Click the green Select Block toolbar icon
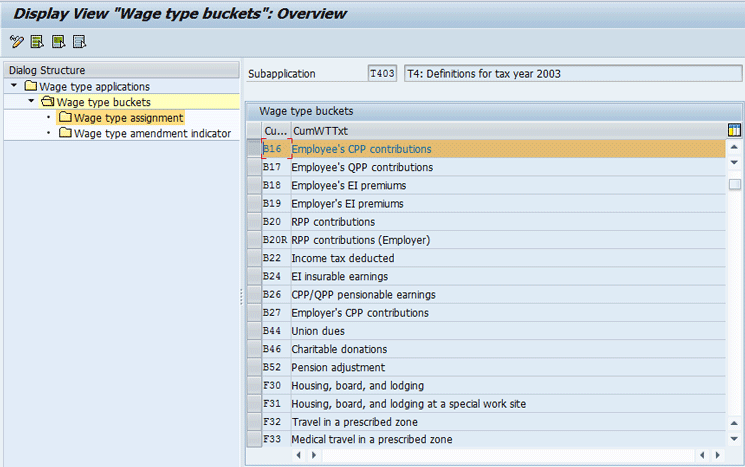This screenshot has width=745, height=467. (x=58, y=41)
